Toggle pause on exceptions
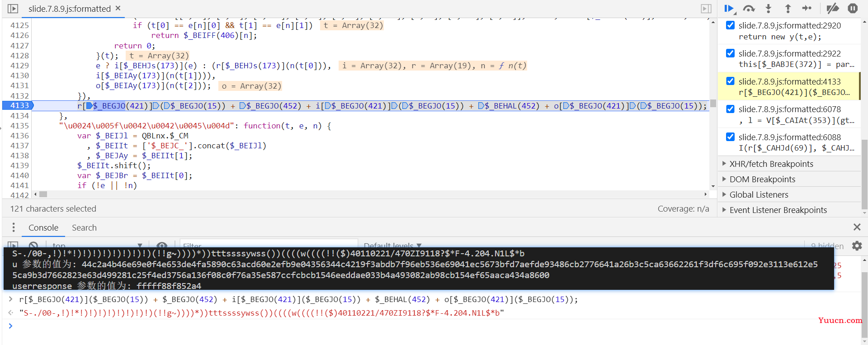 click(x=853, y=9)
